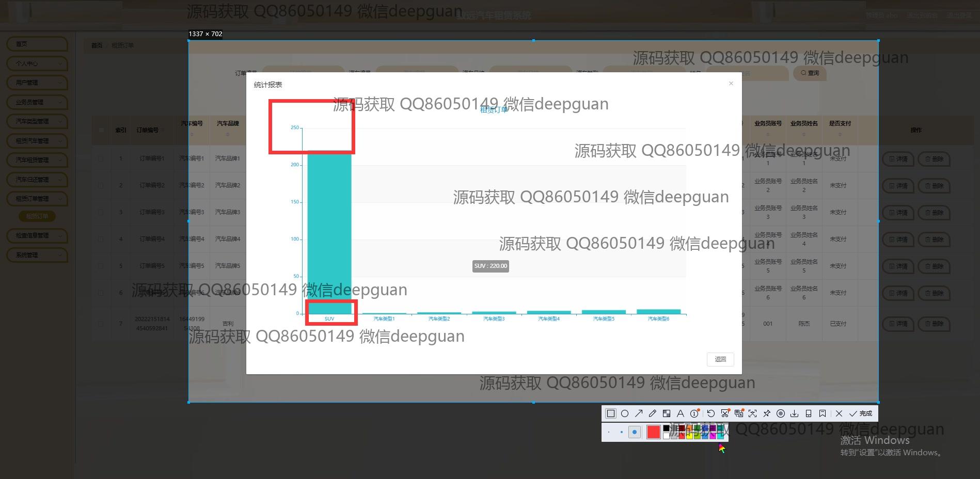The image size is (980, 479).
Task: Expand the 系统管理 sidebar menu
Action: [x=37, y=255]
